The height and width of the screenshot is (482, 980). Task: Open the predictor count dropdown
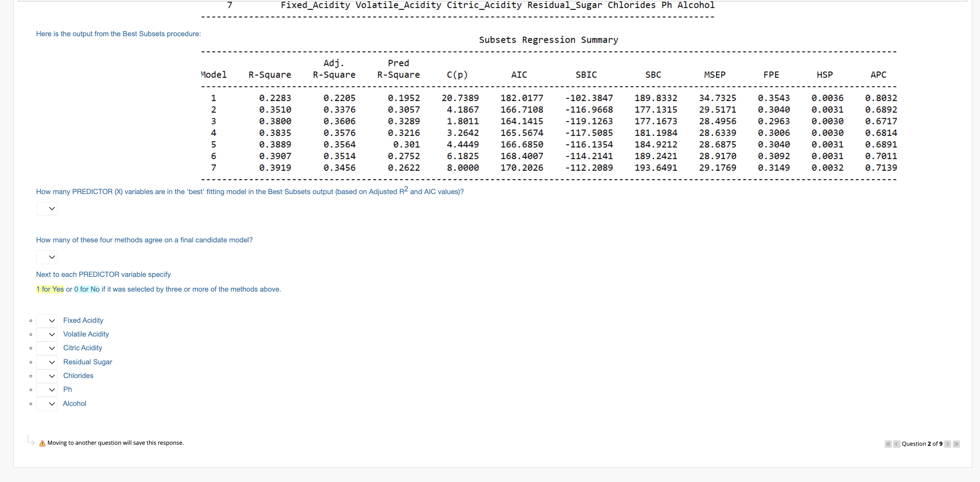tap(47, 208)
